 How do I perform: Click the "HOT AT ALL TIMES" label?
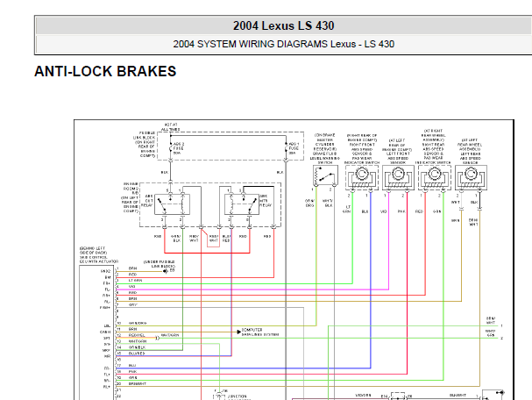(171, 127)
